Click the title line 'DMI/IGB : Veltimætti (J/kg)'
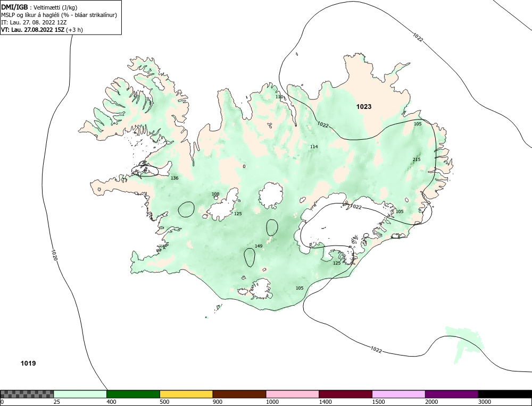 coord(39,7)
